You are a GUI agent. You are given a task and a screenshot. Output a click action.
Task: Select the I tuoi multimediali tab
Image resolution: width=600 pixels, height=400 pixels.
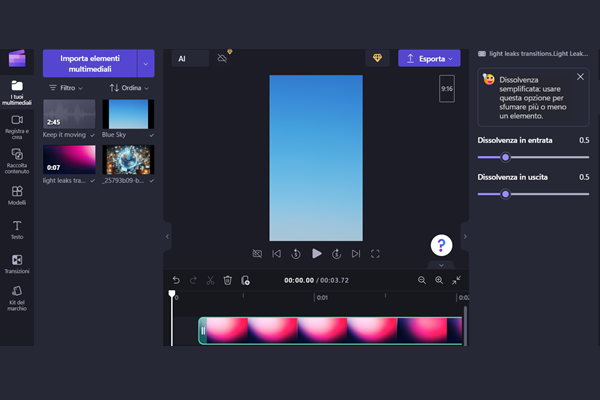17,92
